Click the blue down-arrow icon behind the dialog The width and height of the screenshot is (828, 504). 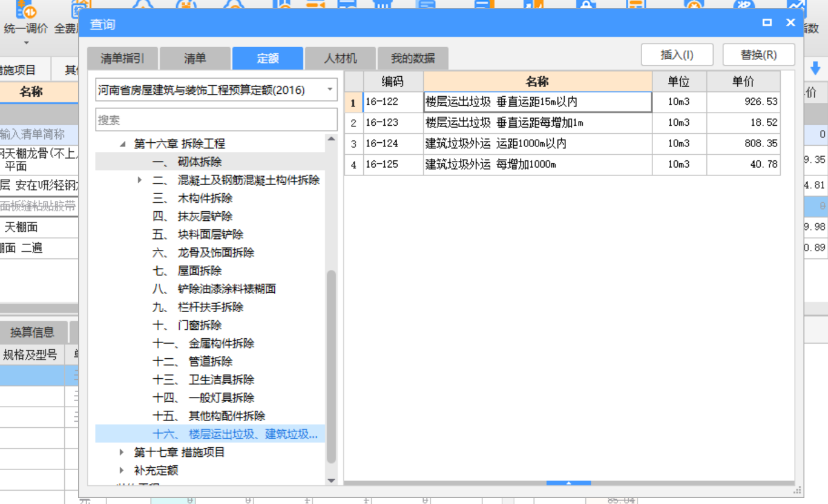(x=815, y=68)
